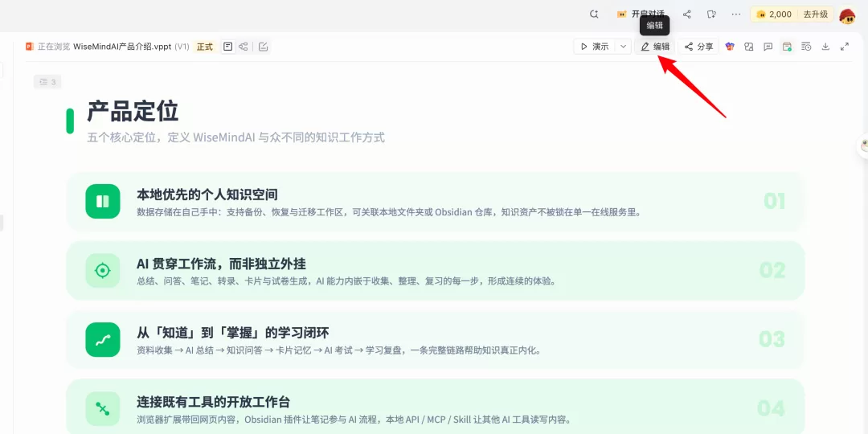The height and width of the screenshot is (434, 868).
Task: Click the description starting 数据存储在自己手中
Action: (389, 212)
